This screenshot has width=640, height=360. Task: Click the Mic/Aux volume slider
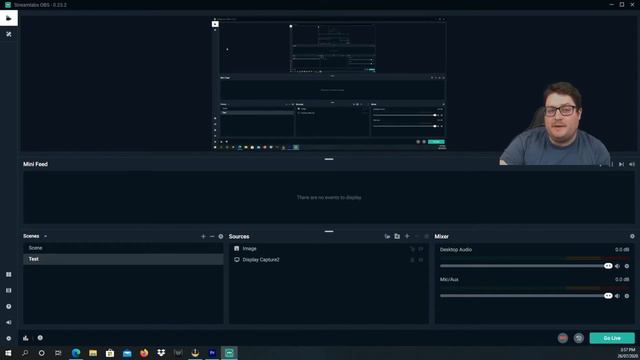click(x=526, y=296)
